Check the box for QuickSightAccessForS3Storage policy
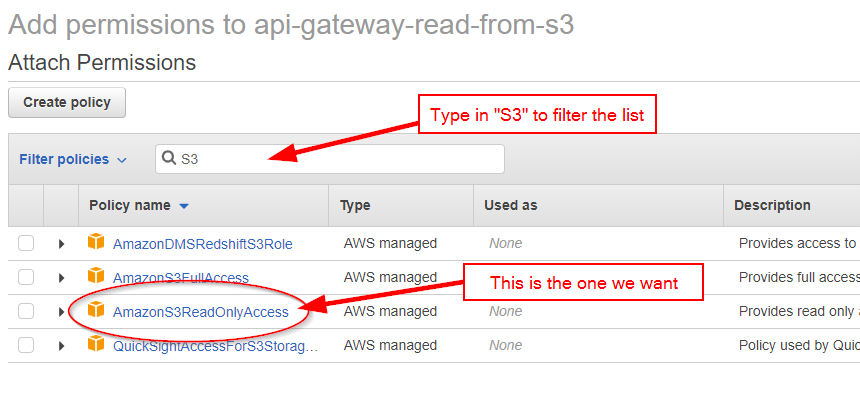 pyautogui.click(x=26, y=345)
